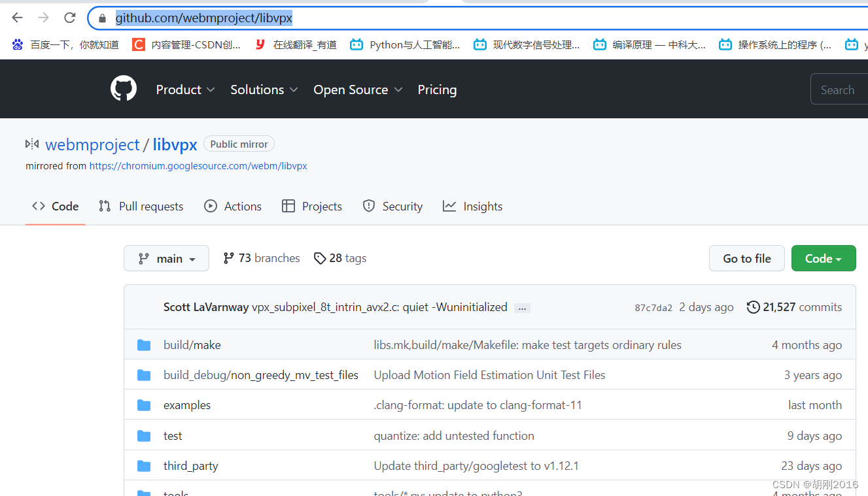868x496 pixels.
Task: Click the branch icon beside 73 branches
Action: 228,258
